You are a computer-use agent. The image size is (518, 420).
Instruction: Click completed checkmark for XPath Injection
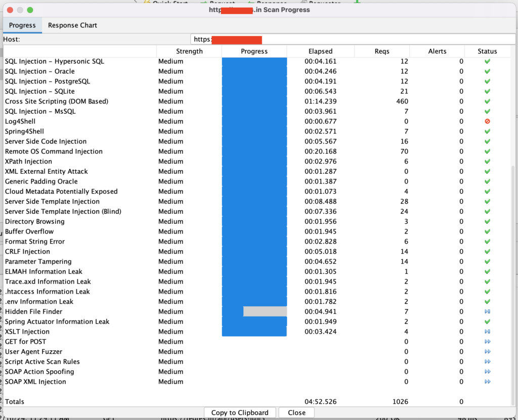[x=487, y=161]
